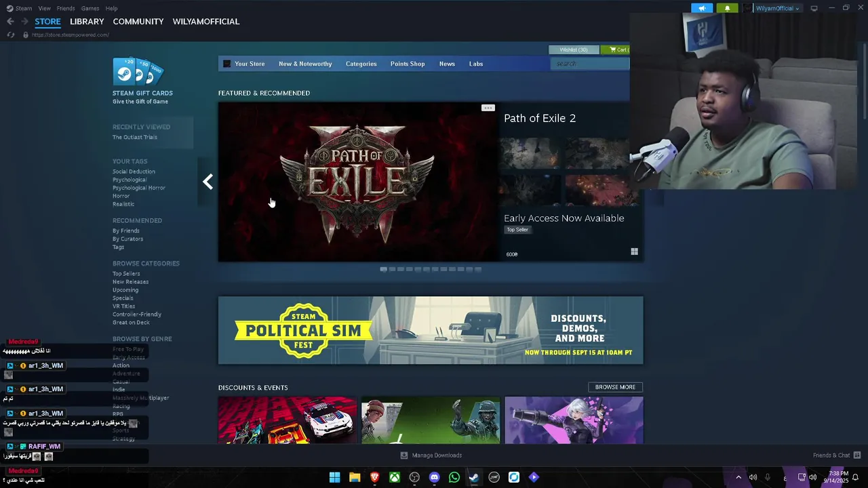Screen dimensions: 868x488
Task: Browse Controller-Friendly category
Action: pyautogui.click(x=137, y=314)
